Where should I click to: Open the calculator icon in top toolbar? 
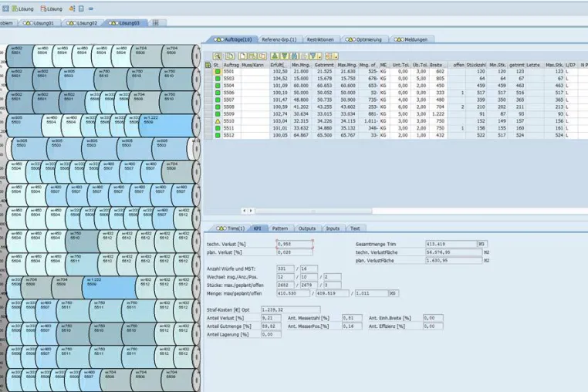coord(81,8)
